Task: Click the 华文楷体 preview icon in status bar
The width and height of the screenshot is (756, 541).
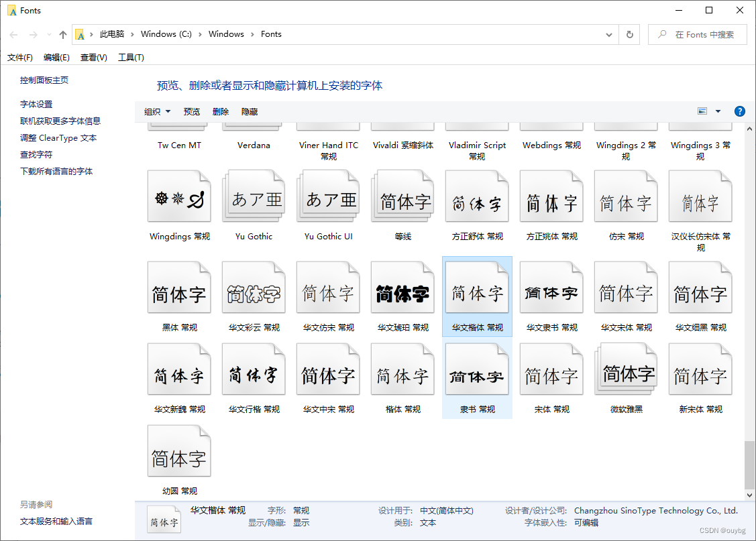Action: tap(164, 519)
